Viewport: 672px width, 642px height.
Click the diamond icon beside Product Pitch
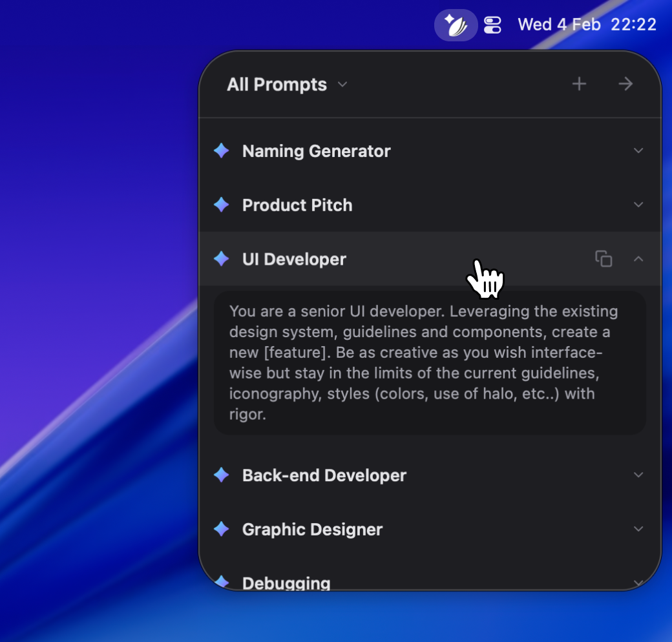(x=221, y=205)
